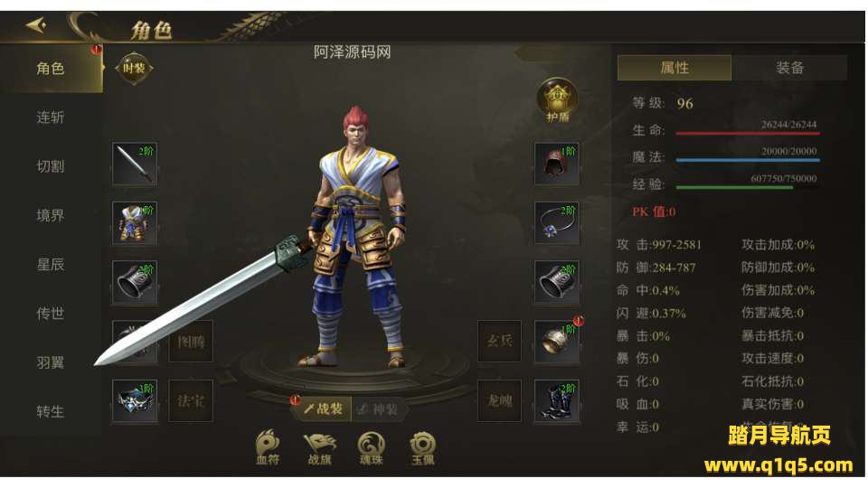Select the armor chest equipment slot

(x=135, y=223)
